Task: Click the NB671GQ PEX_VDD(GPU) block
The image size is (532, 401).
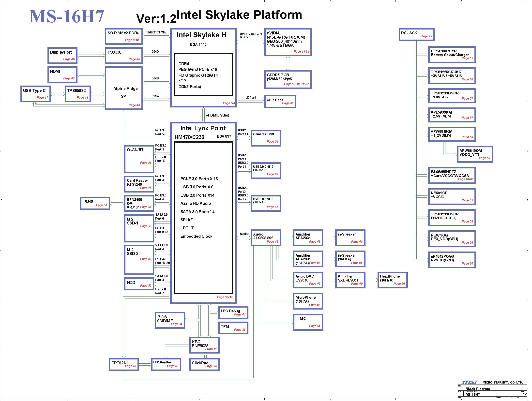Action: [452, 239]
